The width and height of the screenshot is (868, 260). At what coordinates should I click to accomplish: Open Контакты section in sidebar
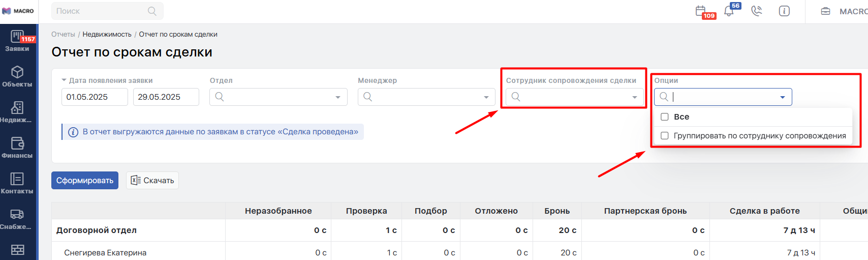(17, 183)
